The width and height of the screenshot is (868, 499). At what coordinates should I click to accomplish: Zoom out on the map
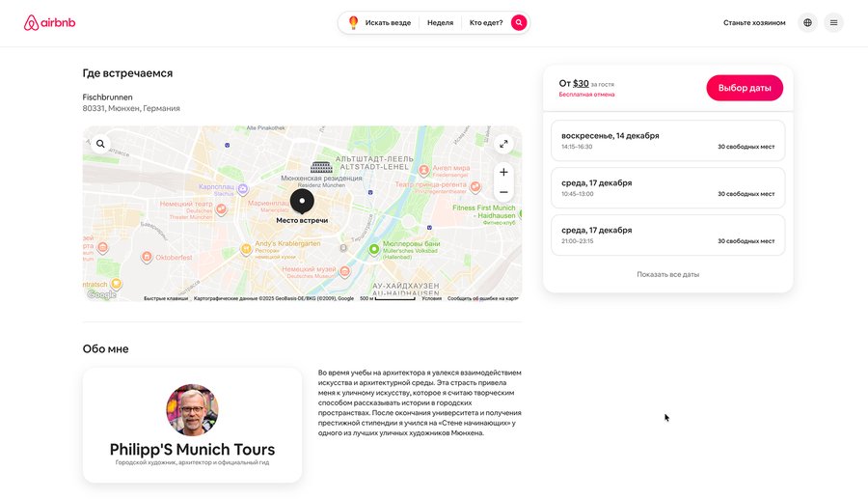click(503, 192)
